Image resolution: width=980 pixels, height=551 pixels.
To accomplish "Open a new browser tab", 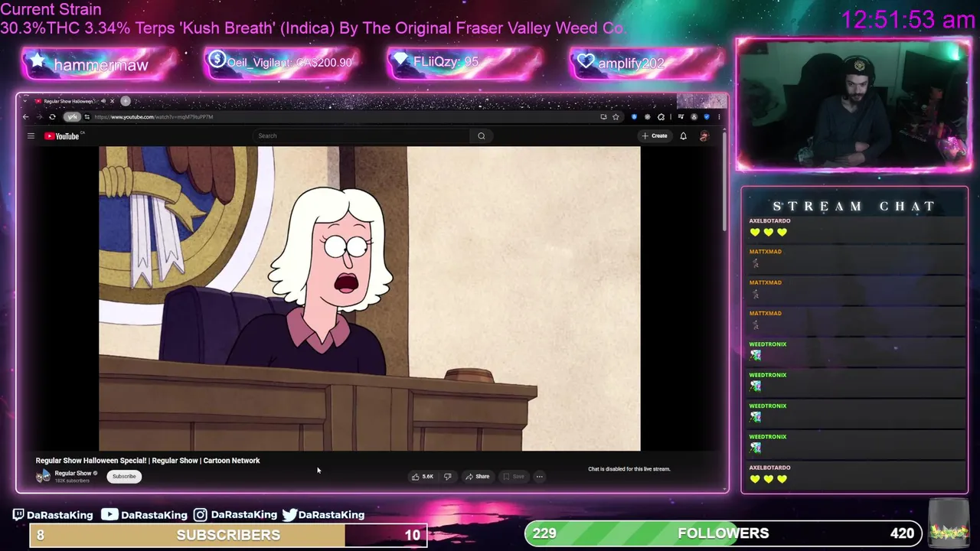I will (126, 101).
